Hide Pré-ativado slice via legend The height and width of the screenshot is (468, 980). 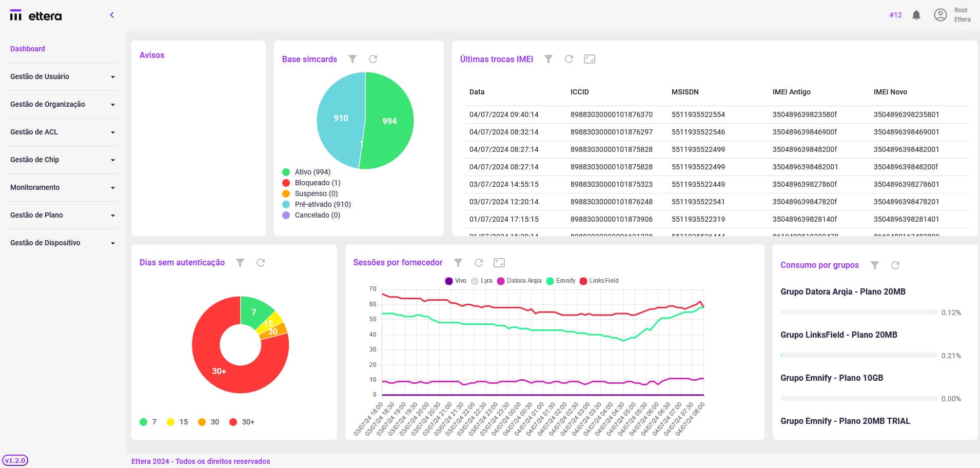[x=317, y=204]
